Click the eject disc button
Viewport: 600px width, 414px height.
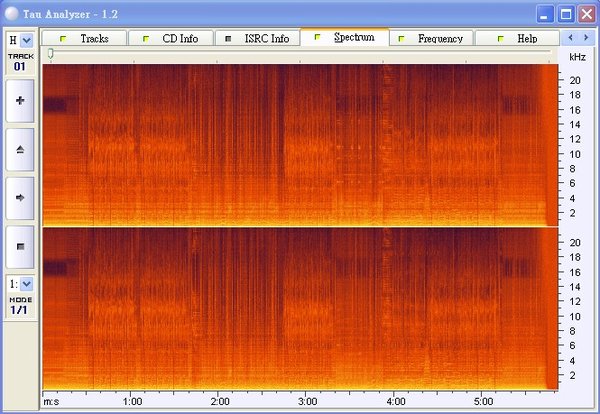coord(20,149)
